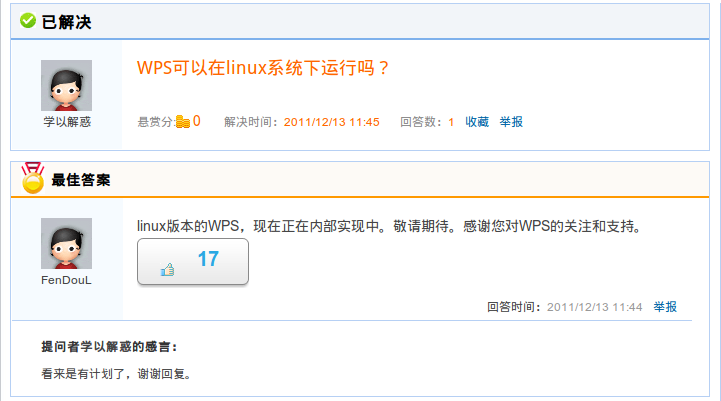Viewport: 721px width, 401px height.
Task: Report the answer via 举报 link
Action: [x=665, y=307]
